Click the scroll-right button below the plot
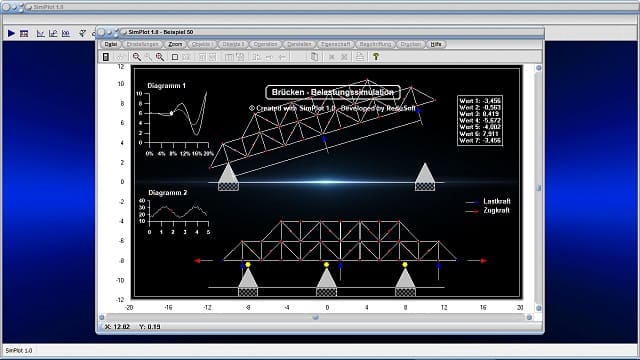640x360 pixels. click(529, 317)
